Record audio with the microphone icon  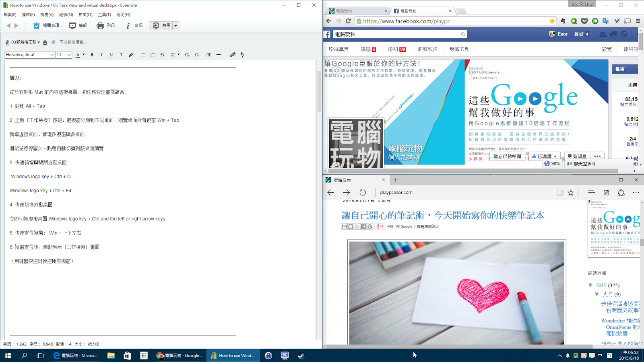(242, 55)
